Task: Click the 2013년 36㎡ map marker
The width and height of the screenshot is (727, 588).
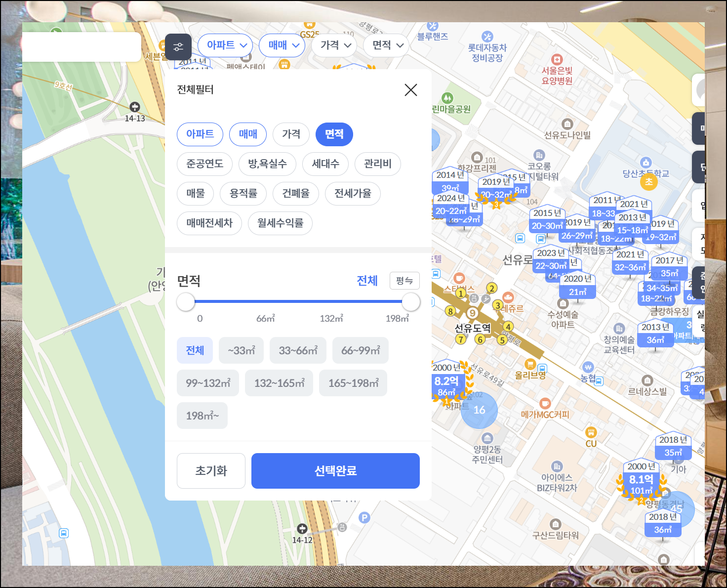Action: [x=655, y=334]
